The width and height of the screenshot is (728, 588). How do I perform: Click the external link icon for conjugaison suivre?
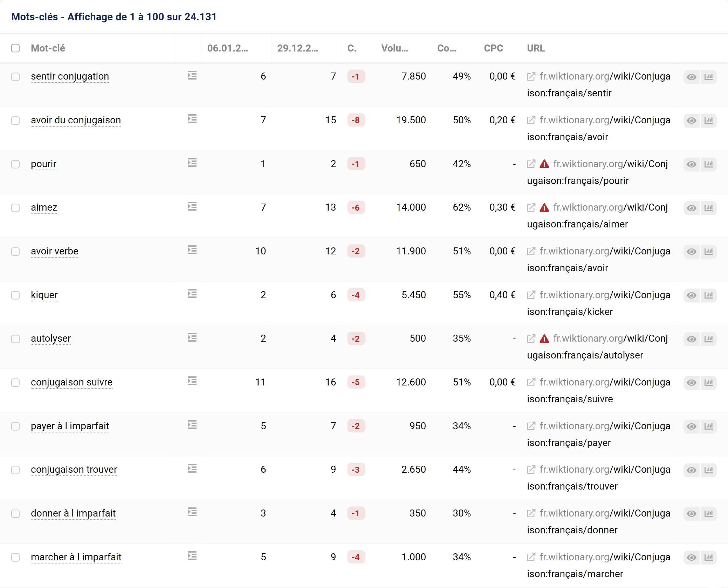(530, 382)
